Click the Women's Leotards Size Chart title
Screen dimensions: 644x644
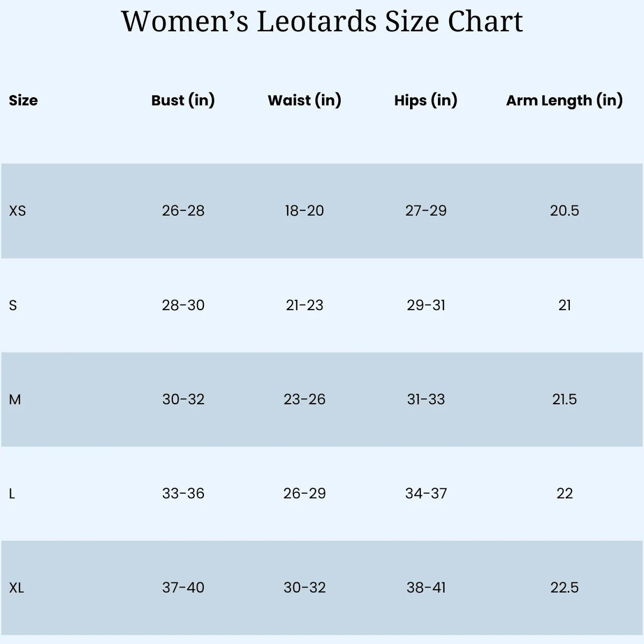[x=322, y=21]
